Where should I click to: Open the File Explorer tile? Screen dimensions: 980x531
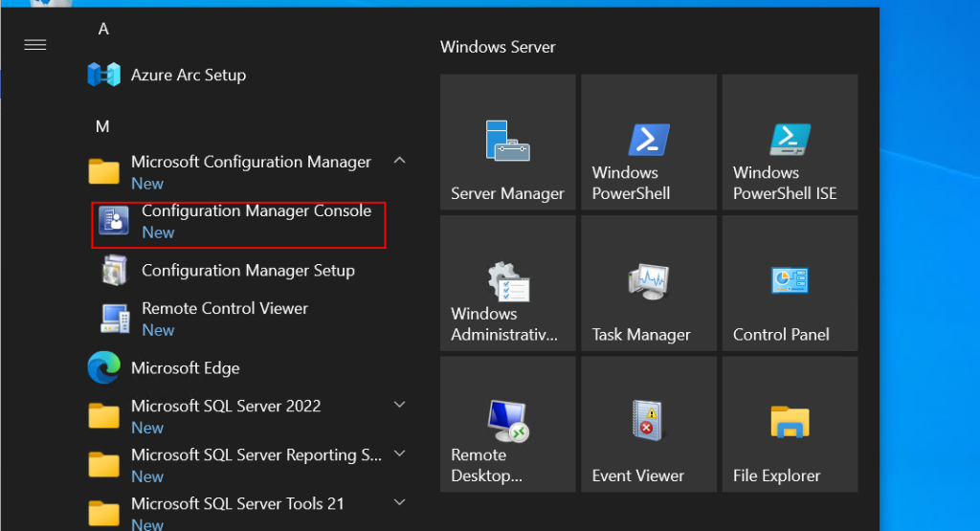point(790,424)
